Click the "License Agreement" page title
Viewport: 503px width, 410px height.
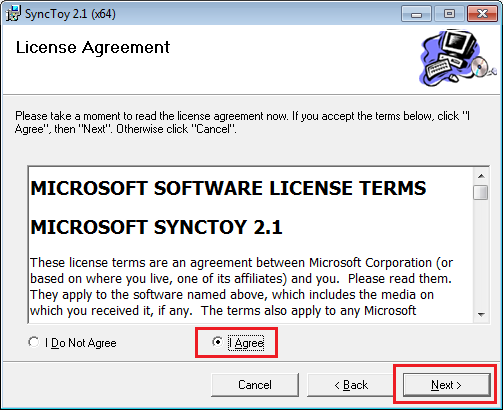click(x=93, y=47)
